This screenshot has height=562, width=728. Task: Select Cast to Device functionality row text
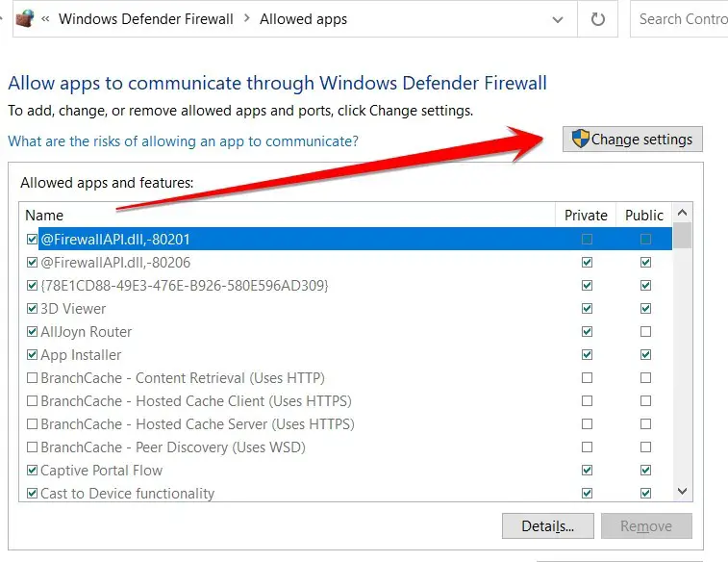pyautogui.click(x=128, y=494)
